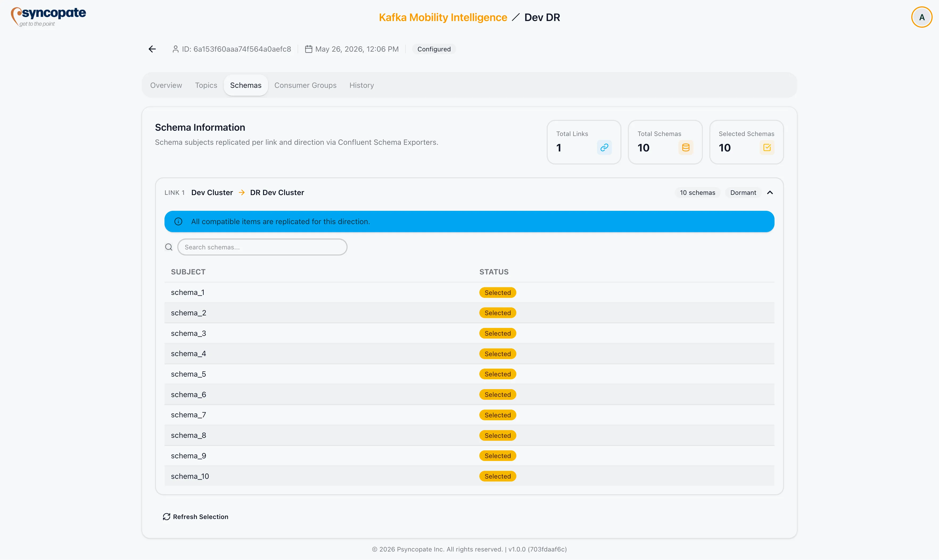The width and height of the screenshot is (939, 560).
Task: Click the Total Schemas card
Action: [665, 142]
